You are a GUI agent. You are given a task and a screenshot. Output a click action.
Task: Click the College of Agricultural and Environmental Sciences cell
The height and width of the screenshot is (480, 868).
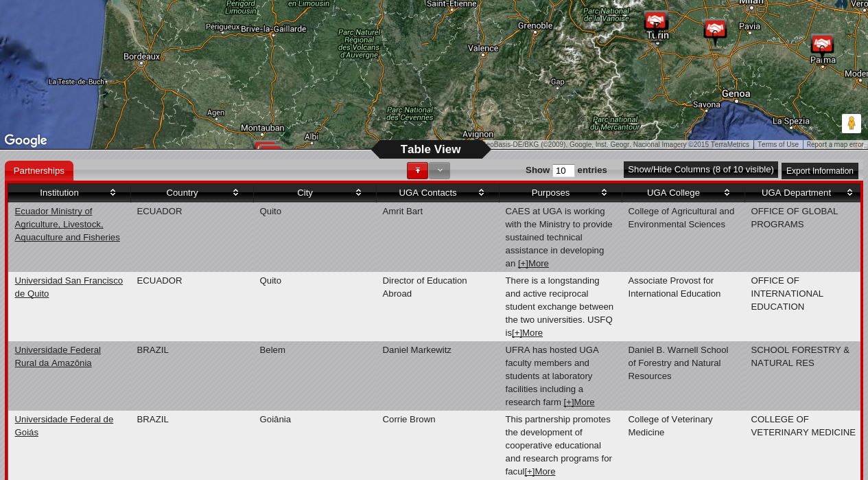[683, 237]
